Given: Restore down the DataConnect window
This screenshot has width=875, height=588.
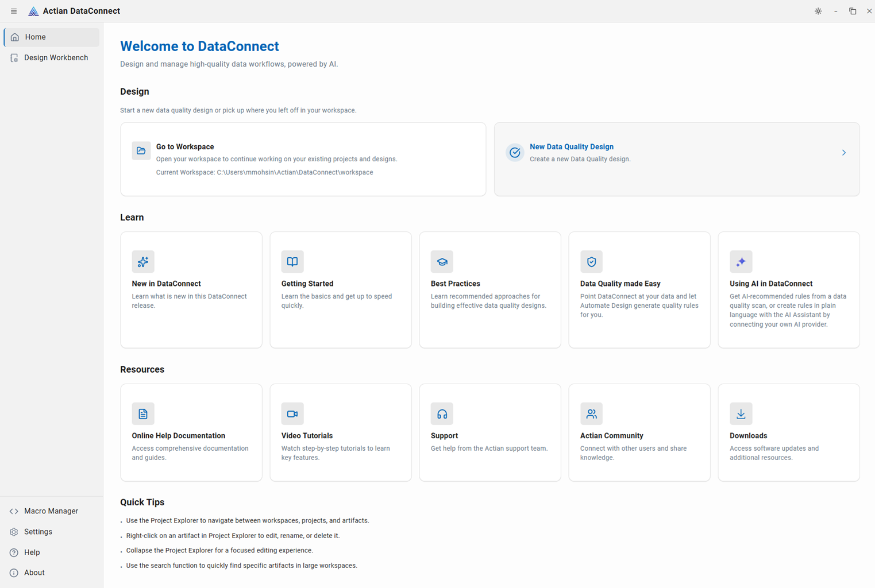Looking at the screenshot, I should tap(853, 11).
